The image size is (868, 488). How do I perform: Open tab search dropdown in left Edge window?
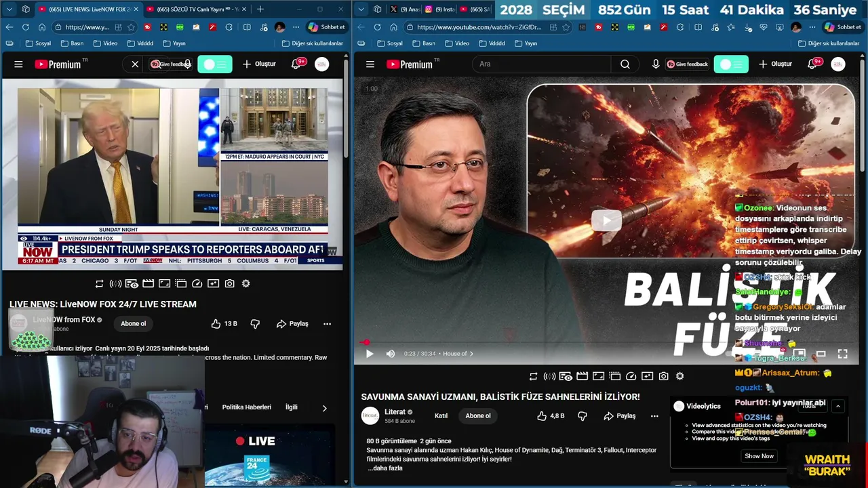(x=9, y=9)
